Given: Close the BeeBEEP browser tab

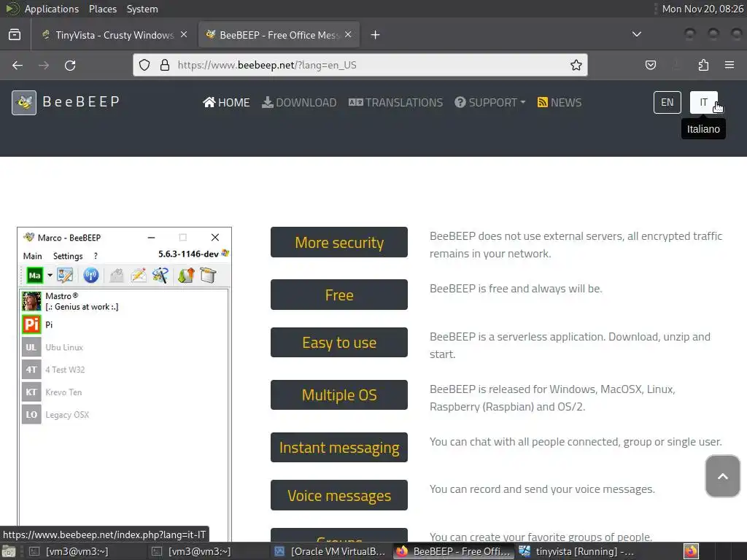Looking at the screenshot, I should click(348, 34).
